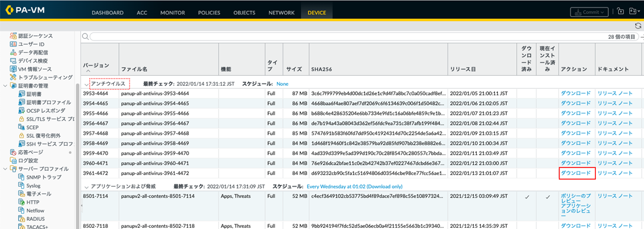The width and height of the screenshot is (644, 229).
Task: Select the DEVICE tab
Action: (317, 13)
